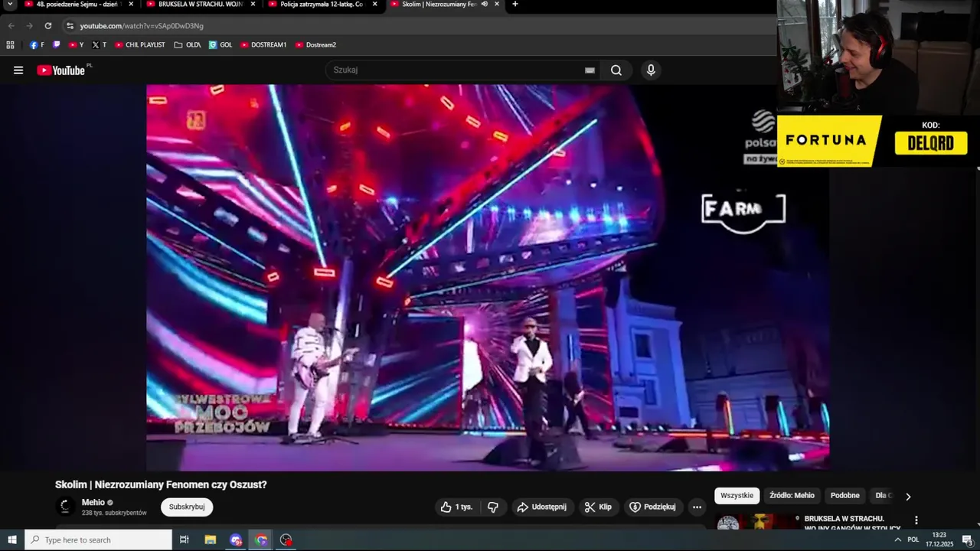Open the Windows Start menu

pos(12,540)
